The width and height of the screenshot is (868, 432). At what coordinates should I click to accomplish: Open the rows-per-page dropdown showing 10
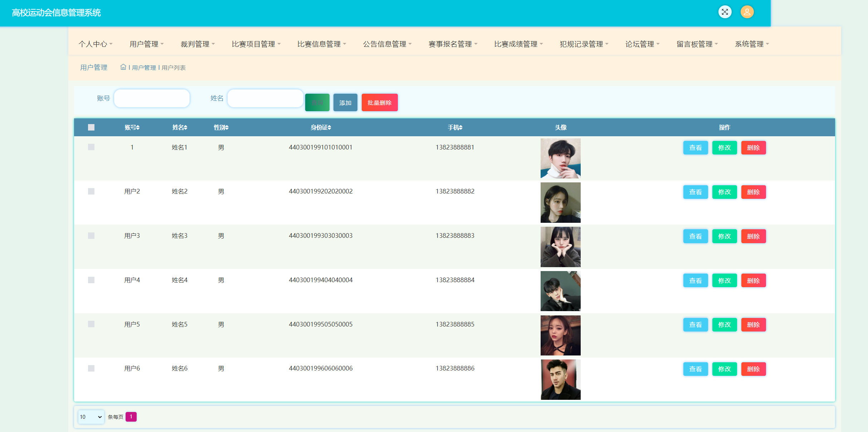(91, 417)
